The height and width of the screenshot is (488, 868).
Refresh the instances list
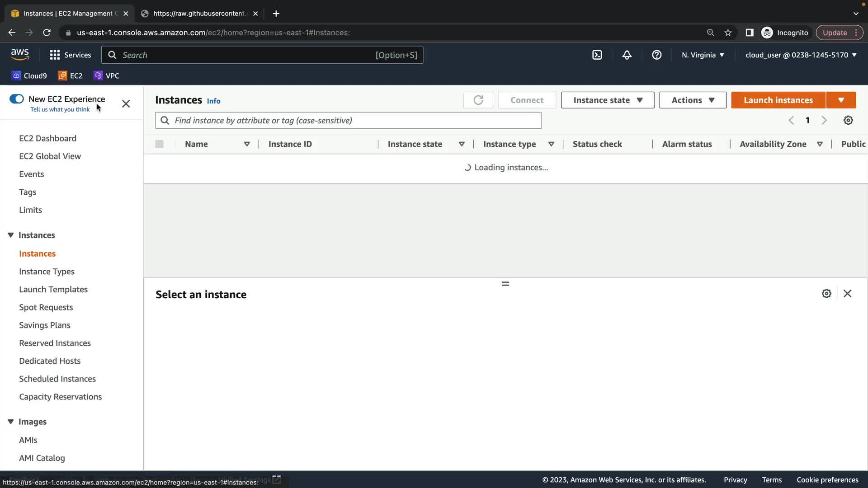[x=478, y=100]
